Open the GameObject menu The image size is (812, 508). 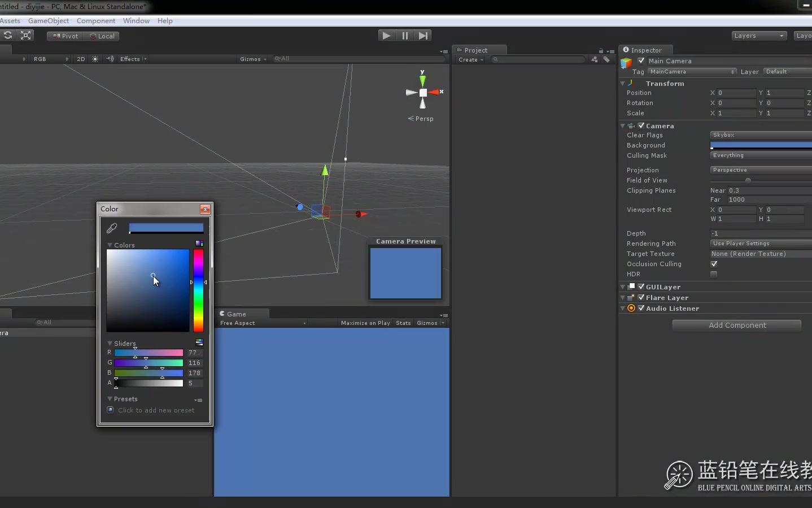point(48,20)
